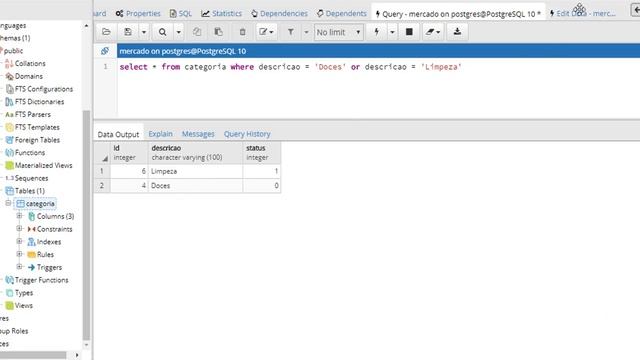Open the Clear eraser dropdown button

coord(433,32)
